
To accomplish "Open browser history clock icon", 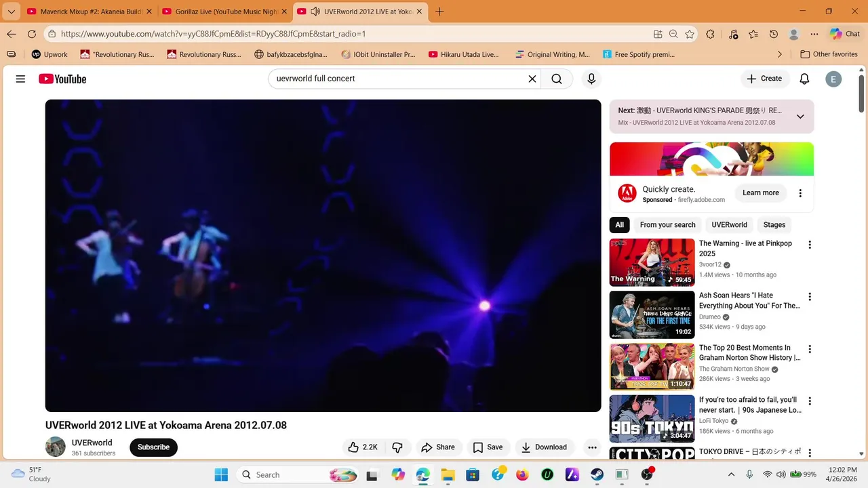I will pyautogui.click(x=774, y=34).
